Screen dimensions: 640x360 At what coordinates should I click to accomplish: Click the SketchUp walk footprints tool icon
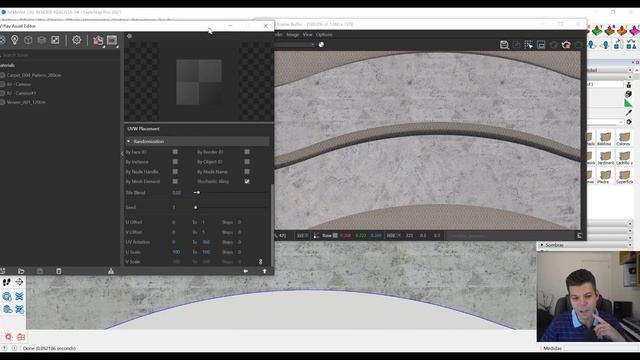pos(7,282)
